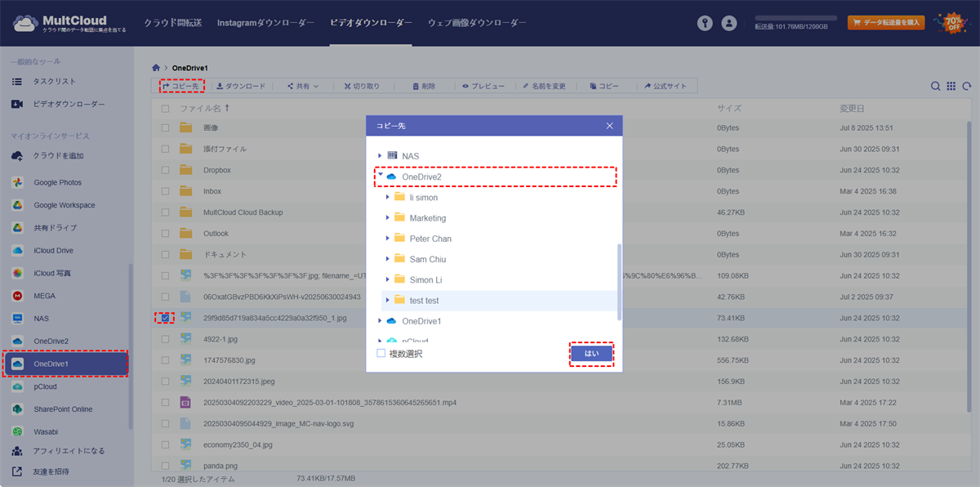Click the MultCloud logo

pos(69,24)
